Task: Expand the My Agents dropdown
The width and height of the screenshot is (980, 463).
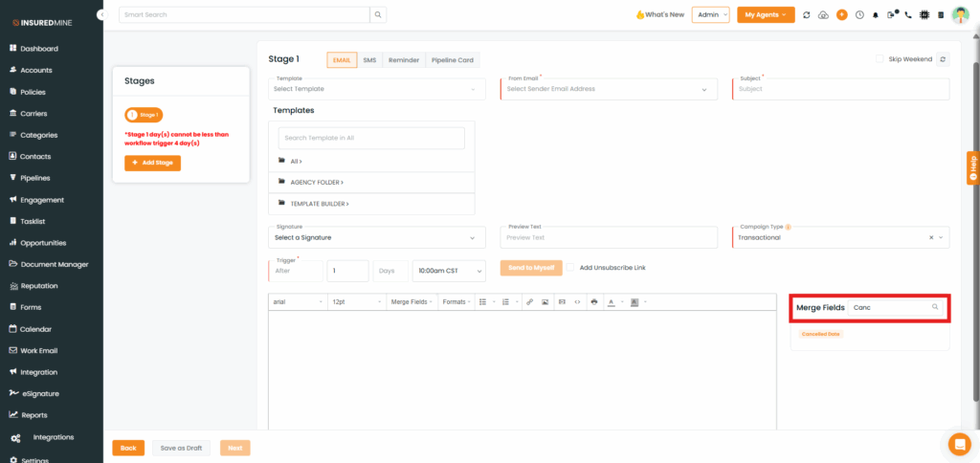Action: click(x=765, y=14)
